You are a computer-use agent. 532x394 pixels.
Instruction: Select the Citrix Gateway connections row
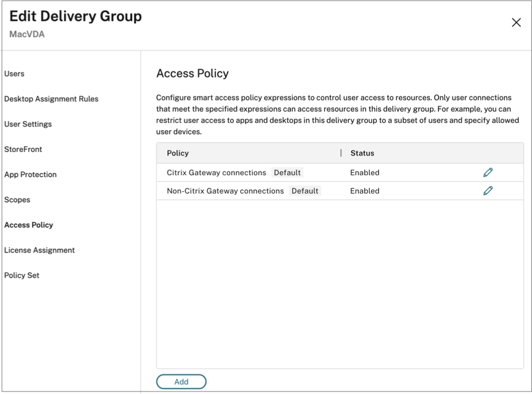click(216, 173)
